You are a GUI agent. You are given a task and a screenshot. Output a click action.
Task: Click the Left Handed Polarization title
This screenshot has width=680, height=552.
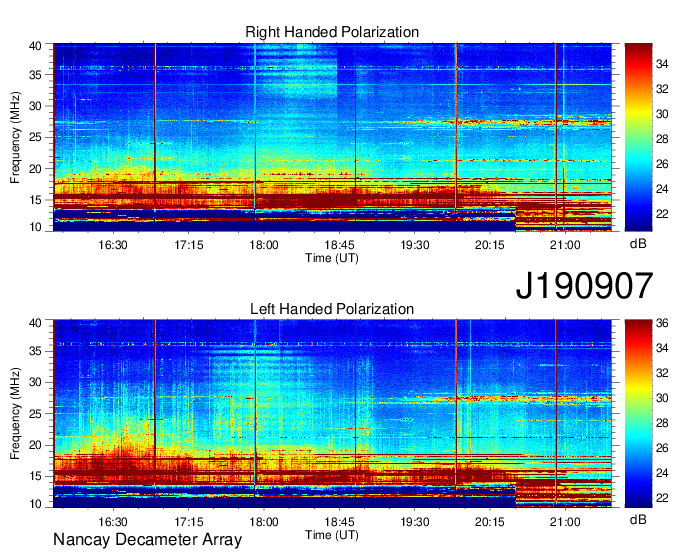coord(332,309)
